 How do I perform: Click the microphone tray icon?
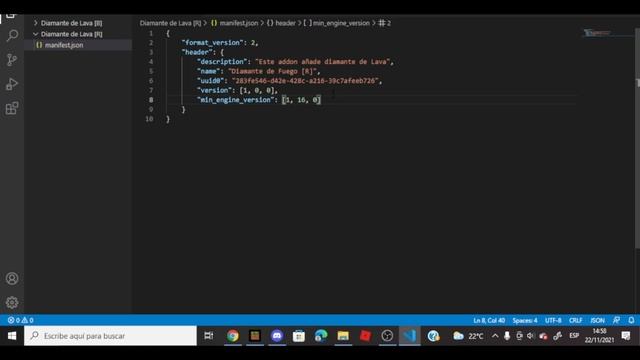click(507, 336)
